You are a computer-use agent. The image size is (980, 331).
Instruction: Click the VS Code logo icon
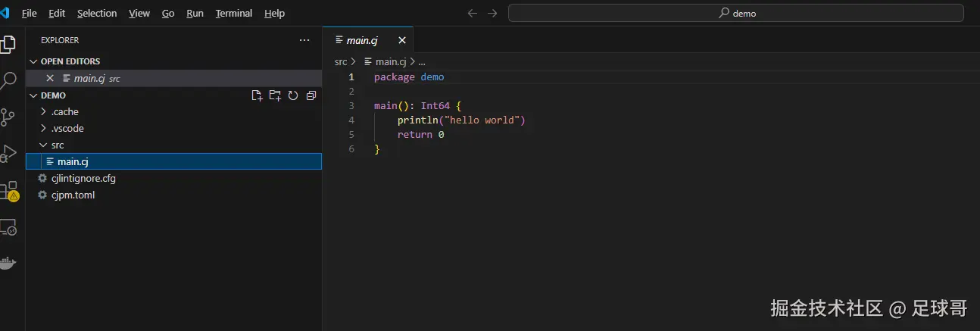(x=5, y=13)
